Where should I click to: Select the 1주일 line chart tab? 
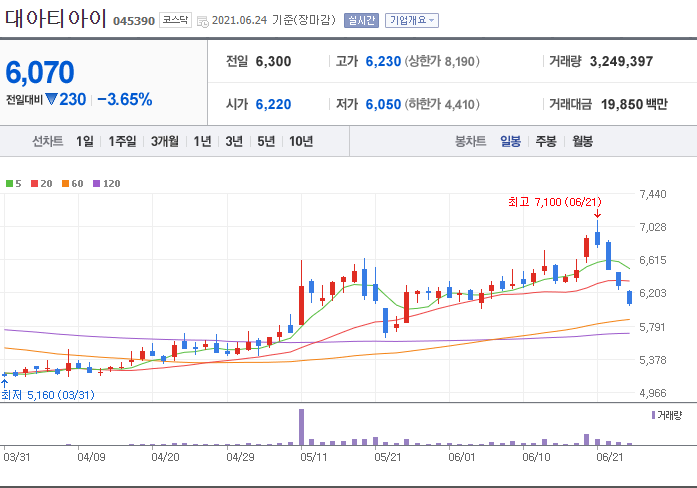click(122, 141)
